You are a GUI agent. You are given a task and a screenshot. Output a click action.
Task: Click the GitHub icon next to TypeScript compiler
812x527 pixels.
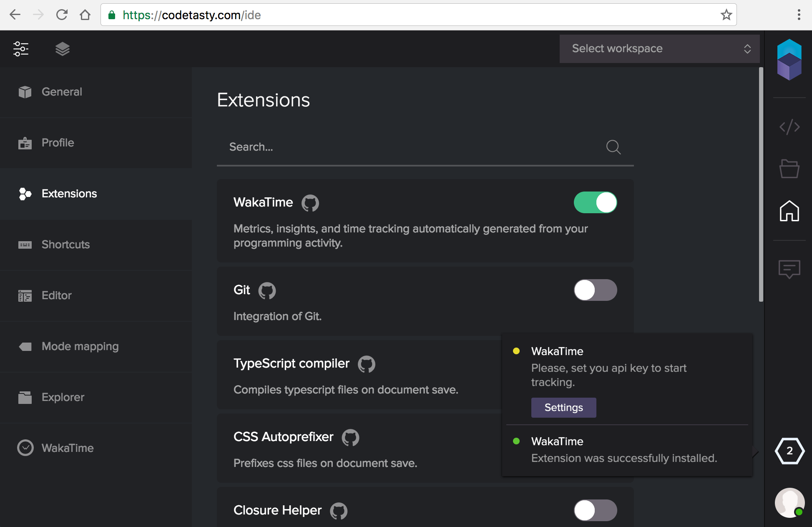click(x=366, y=364)
